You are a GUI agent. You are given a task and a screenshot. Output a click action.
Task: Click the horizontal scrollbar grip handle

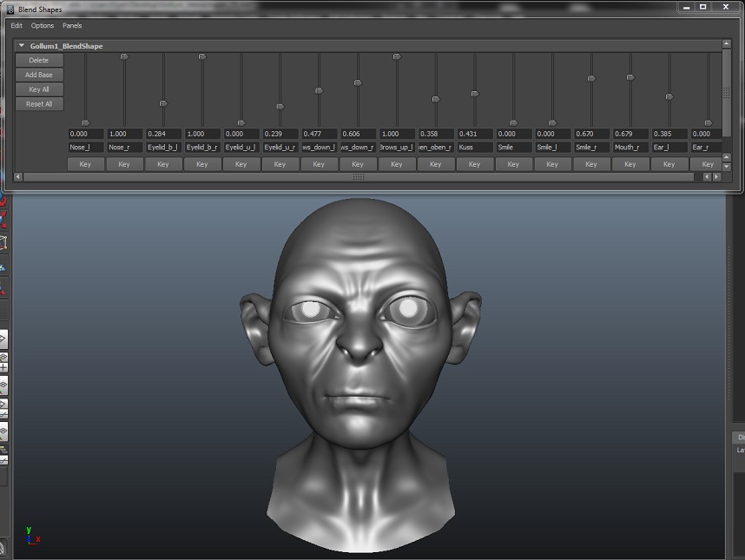[x=359, y=177]
